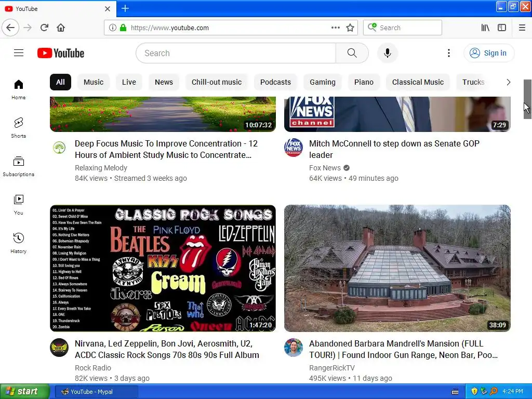The image size is (532, 399).
Task: Open YouTube settings three-dot menu
Action: pyautogui.click(x=448, y=53)
